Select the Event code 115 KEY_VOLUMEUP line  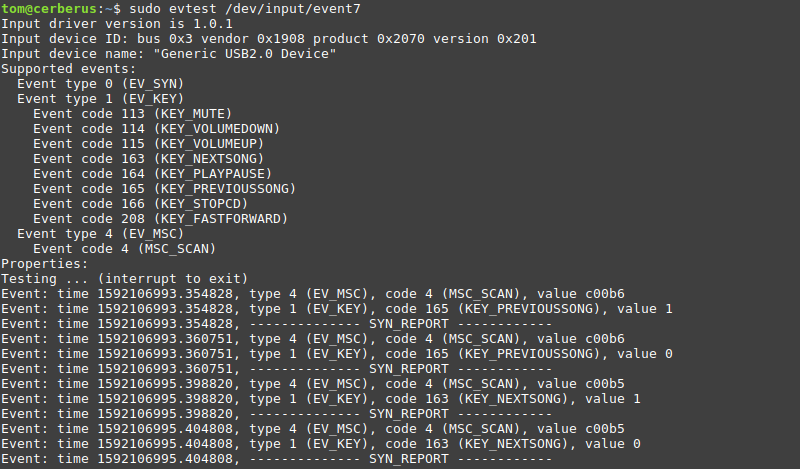148,143
